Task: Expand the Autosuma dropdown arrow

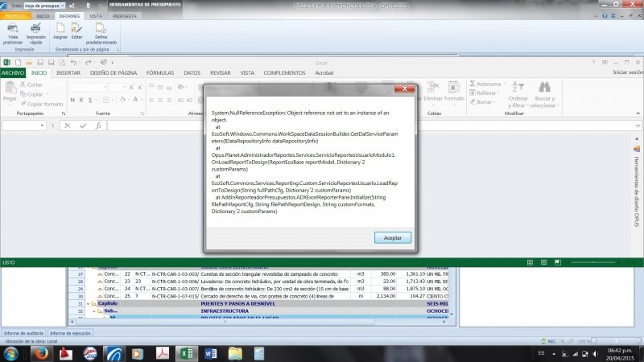Action: [504, 84]
